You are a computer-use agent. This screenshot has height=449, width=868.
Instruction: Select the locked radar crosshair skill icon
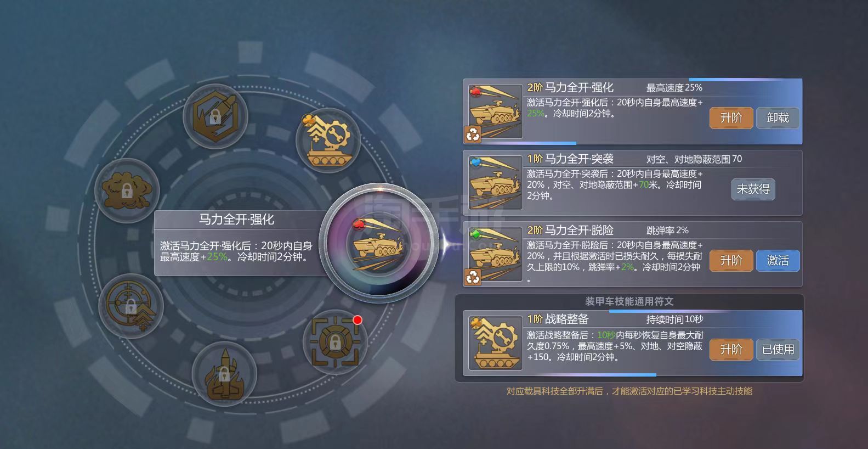click(131, 306)
